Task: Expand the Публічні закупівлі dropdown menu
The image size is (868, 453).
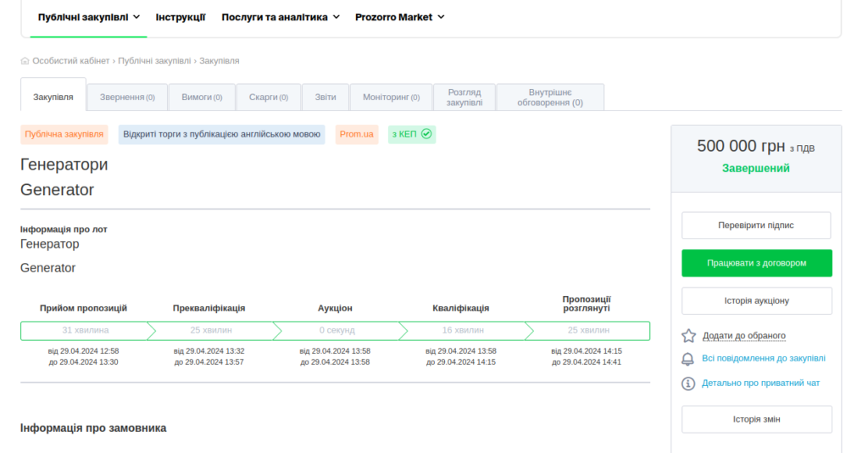Action: (x=89, y=17)
